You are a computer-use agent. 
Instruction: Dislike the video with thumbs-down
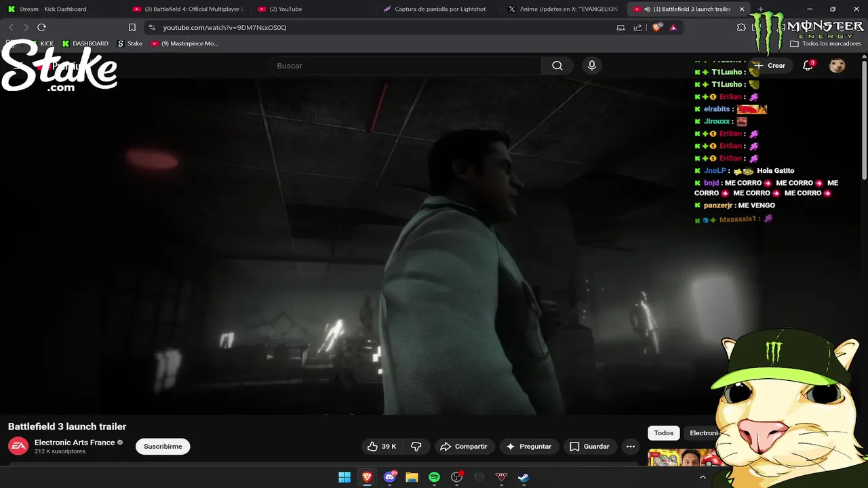point(416,447)
